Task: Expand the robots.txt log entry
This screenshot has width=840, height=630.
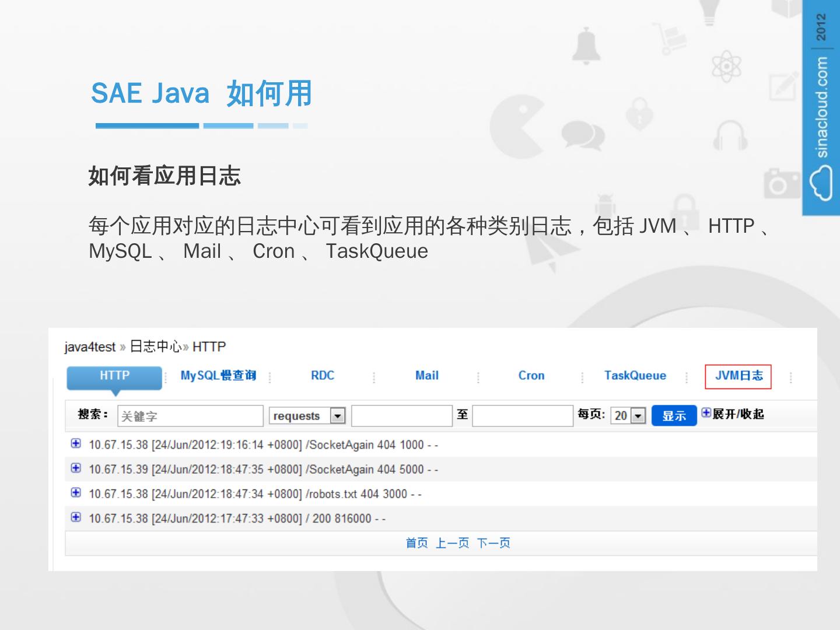Action: [76, 492]
